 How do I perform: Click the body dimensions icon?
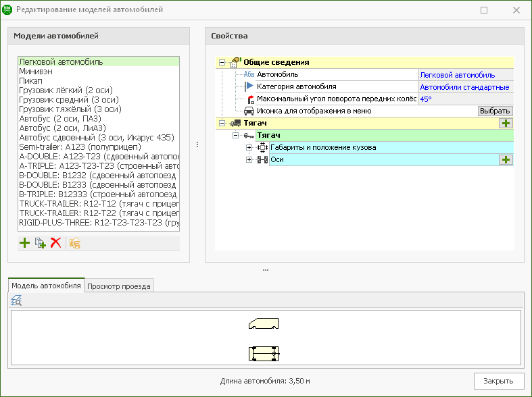262,147
